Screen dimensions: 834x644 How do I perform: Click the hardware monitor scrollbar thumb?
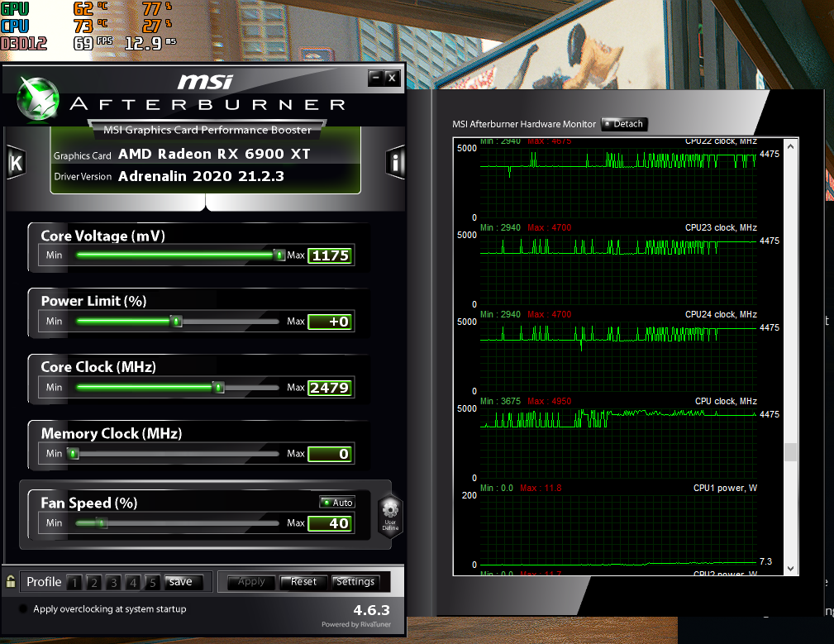point(790,452)
